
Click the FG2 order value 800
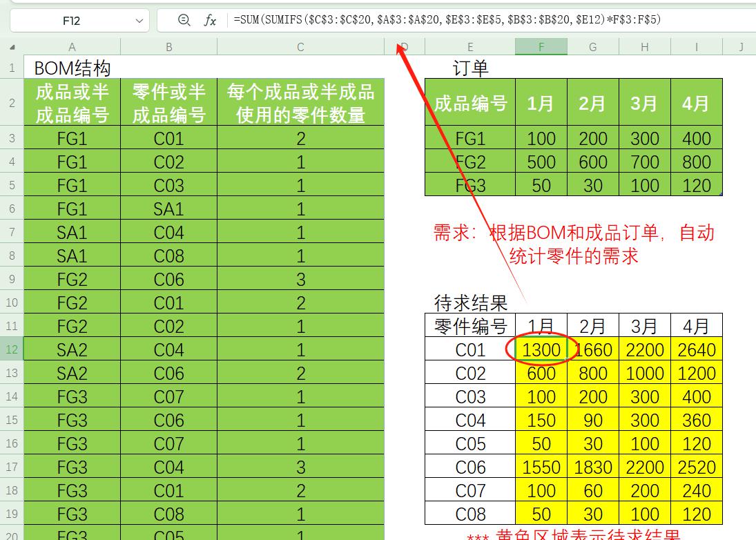click(696, 162)
